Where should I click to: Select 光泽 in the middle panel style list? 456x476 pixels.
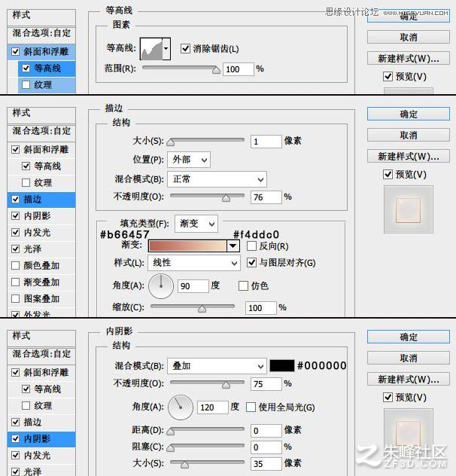click(x=41, y=249)
